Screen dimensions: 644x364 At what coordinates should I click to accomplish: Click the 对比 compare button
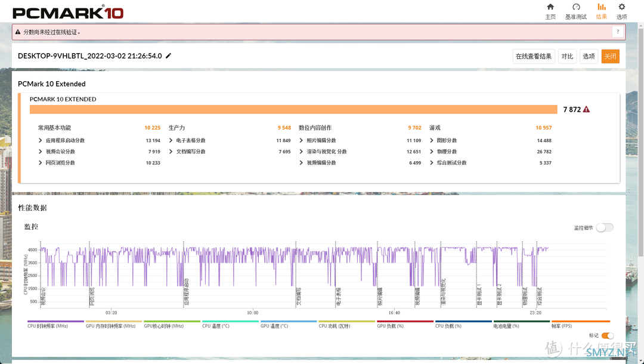[567, 57]
